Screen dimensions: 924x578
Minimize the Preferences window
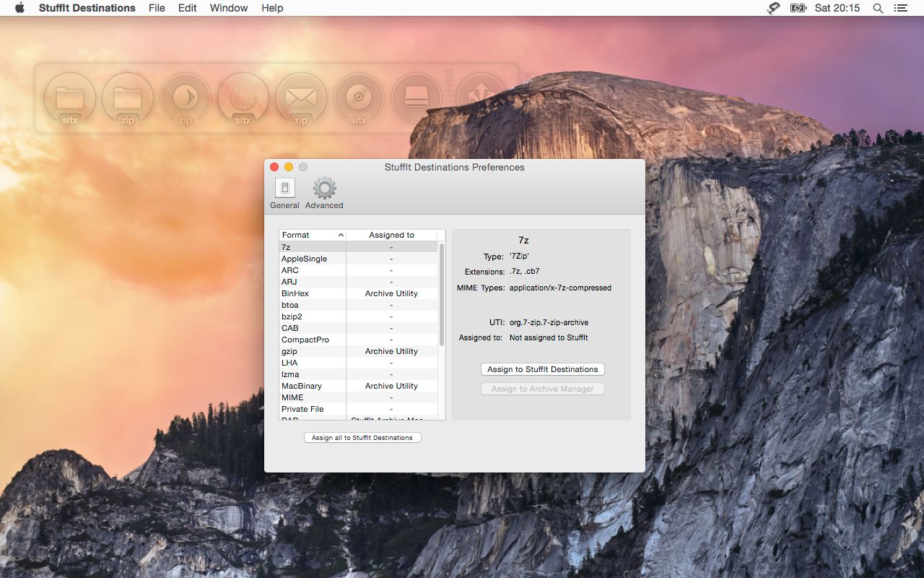pos(289,167)
